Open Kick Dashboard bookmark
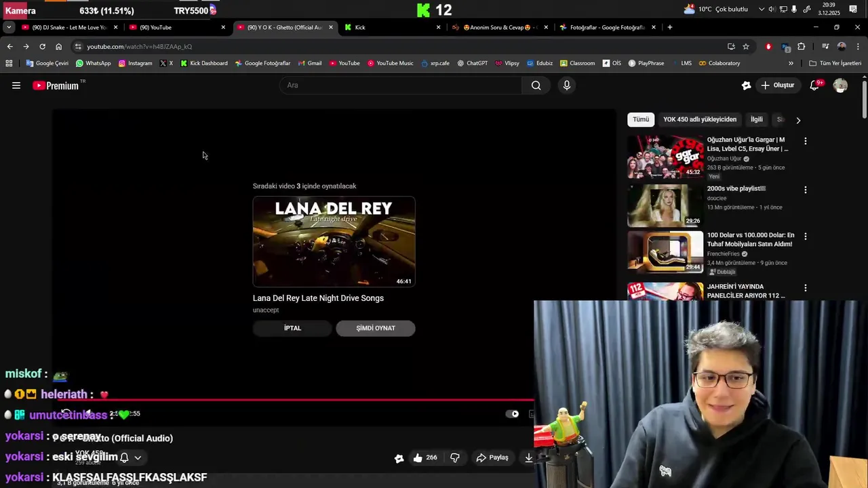 (204, 63)
